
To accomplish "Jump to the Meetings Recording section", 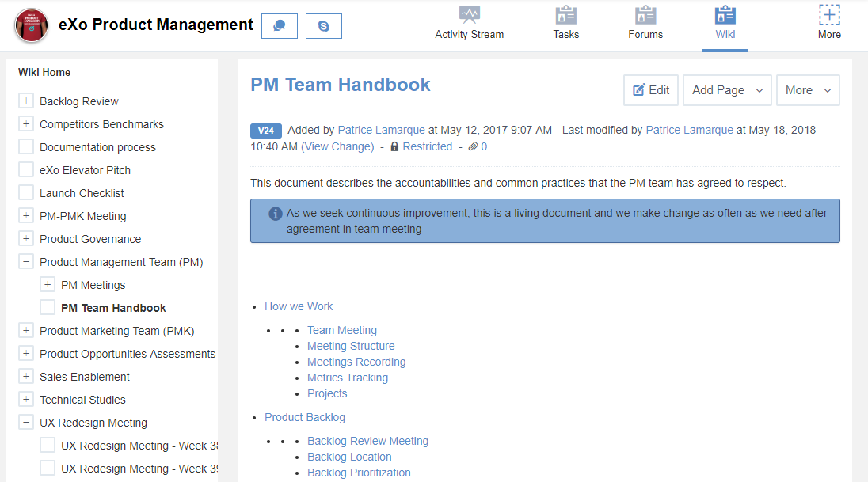I will [x=356, y=362].
